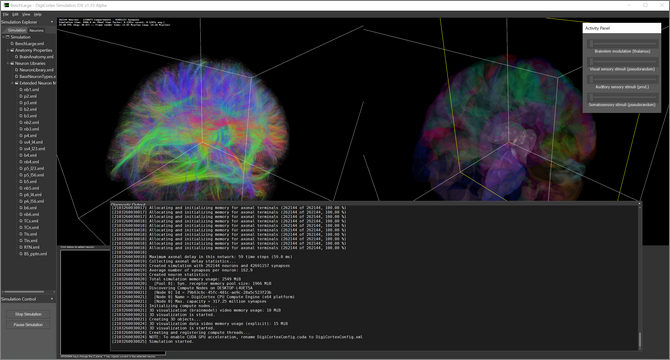
Task: Open the File menu
Action: click(6, 15)
